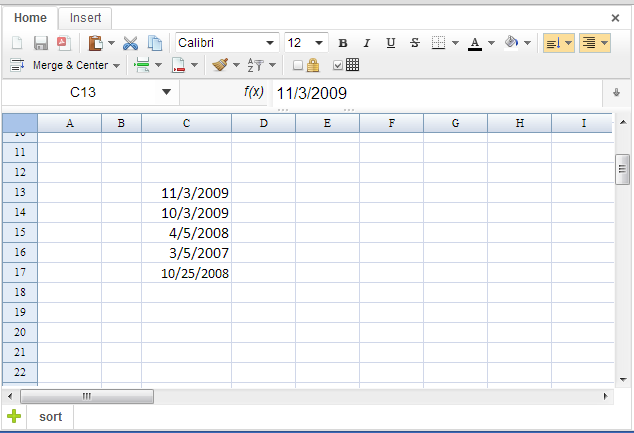The image size is (634, 433).
Task: Underline the selected cell text
Action: [x=391, y=43]
